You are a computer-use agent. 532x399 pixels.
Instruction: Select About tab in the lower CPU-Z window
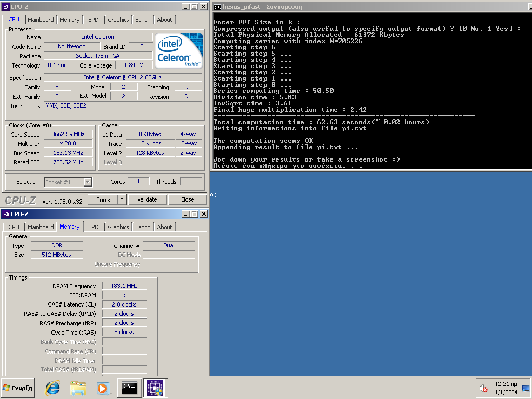click(165, 227)
